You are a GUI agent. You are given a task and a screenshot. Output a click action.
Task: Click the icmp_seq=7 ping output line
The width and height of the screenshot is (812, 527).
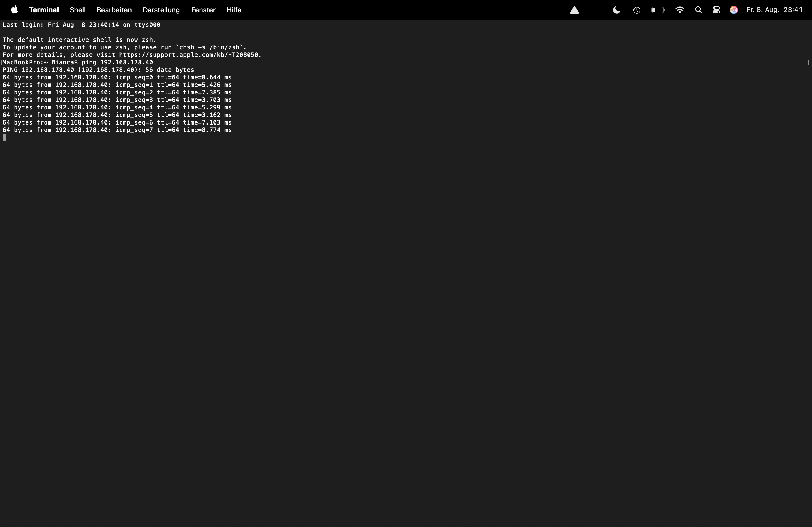(x=117, y=130)
